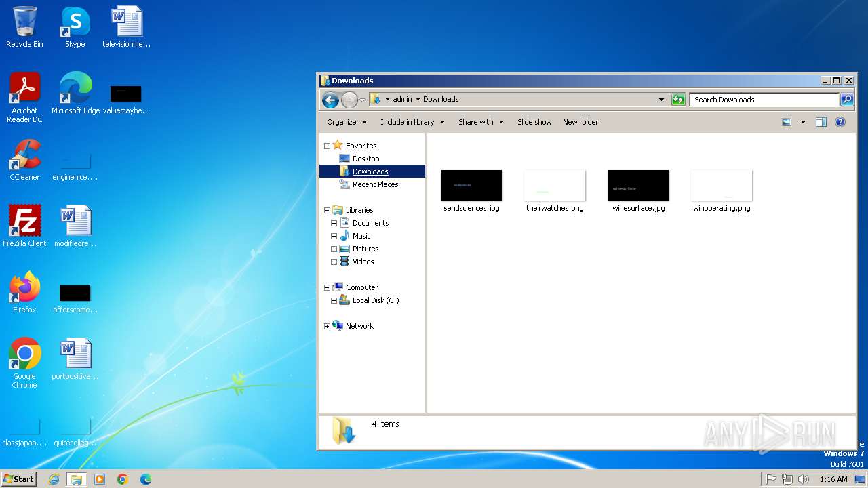The image size is (868, 488).
Task: Expand the Network tree node
Action: (x=327, y=326)
